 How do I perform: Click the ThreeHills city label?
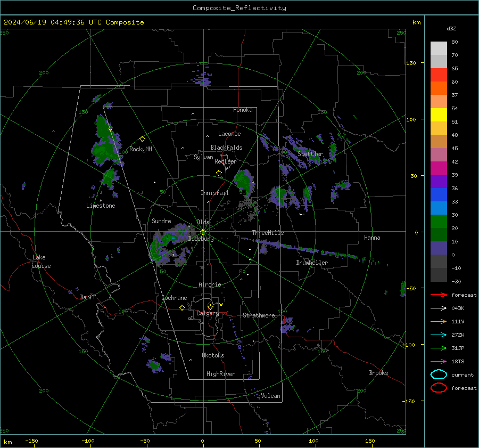coord(268,233)
